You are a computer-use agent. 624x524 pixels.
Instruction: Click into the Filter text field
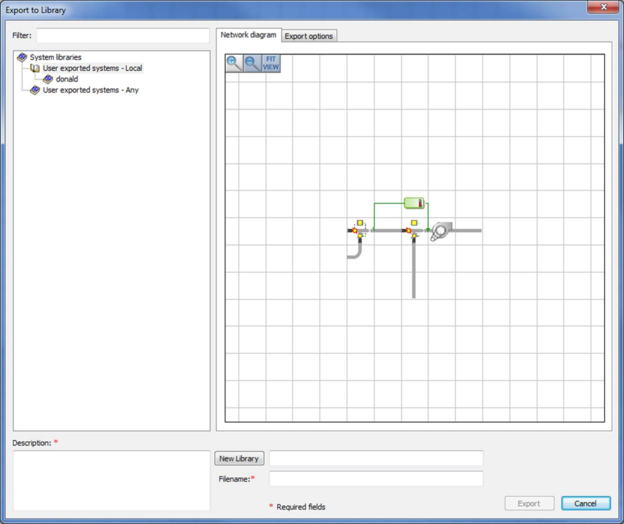tap(123, 36)
